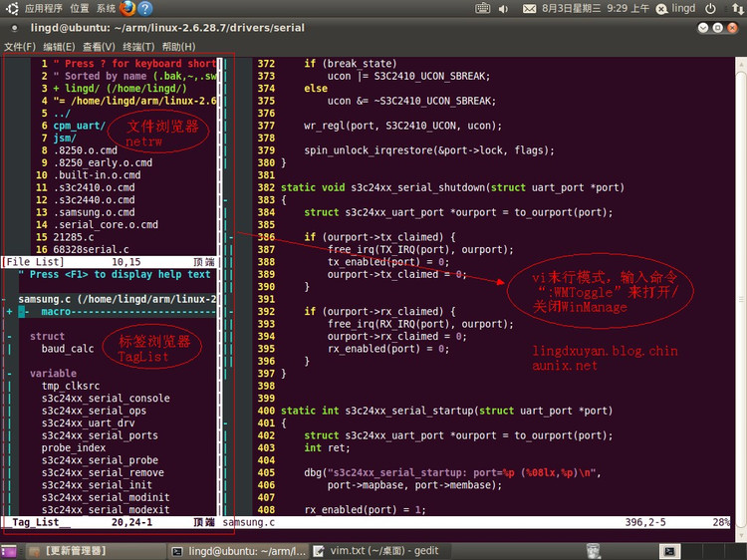Select 21285.c in the file list
747x560 pixels.
(74, 237)
